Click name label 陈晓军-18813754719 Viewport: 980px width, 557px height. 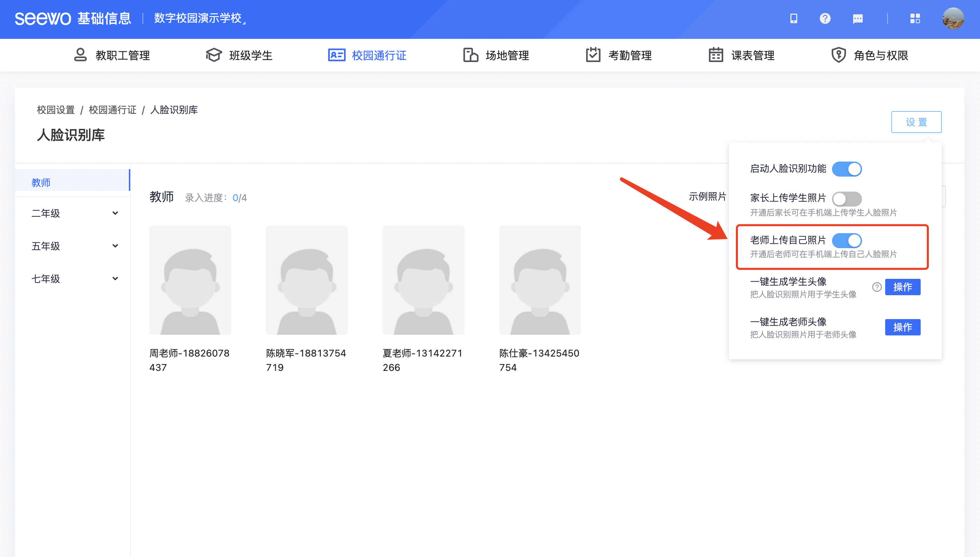(306, 360)
